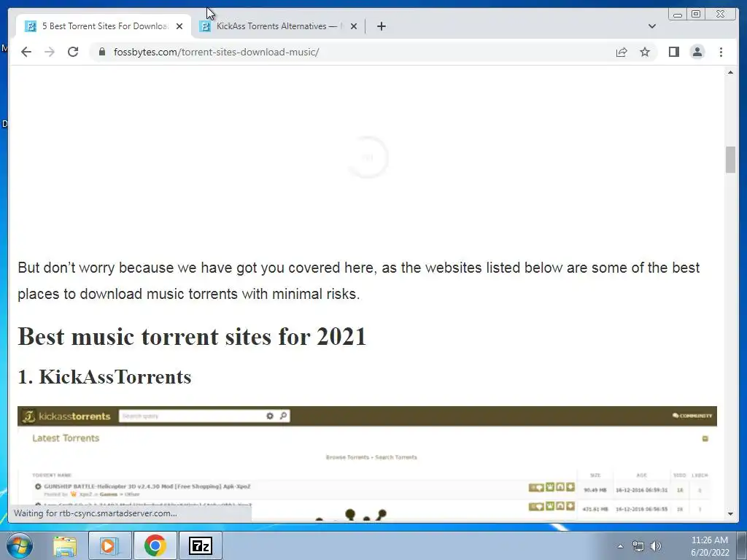The image size is (747, 560).
Task: Click the 'Latest Torrents' text
Action: pyautogui.click(x=66, y=438)
